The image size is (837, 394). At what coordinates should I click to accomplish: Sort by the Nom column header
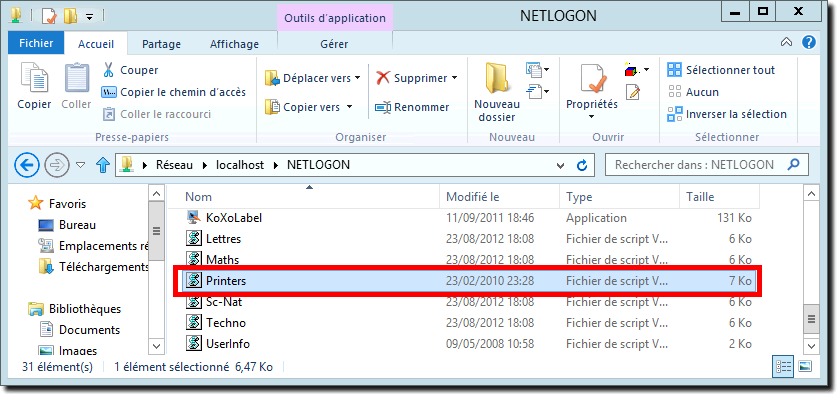click(304, 197)
